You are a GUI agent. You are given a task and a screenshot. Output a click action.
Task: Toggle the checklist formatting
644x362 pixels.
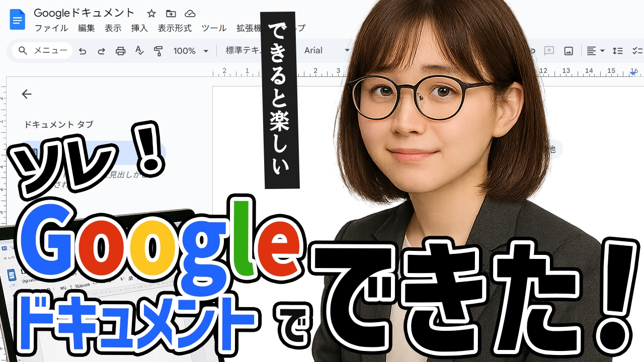pyautogui.click(x=637, y=50)
